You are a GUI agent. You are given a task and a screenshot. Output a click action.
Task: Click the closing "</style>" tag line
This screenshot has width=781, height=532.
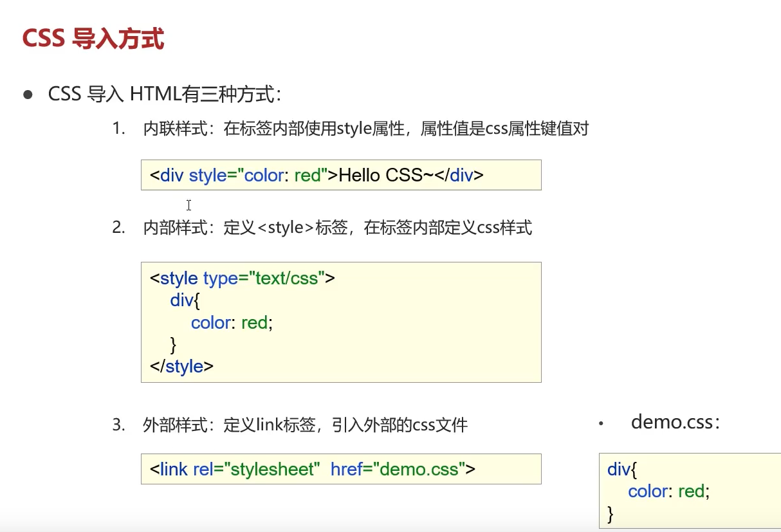click(x=181, y=366)
